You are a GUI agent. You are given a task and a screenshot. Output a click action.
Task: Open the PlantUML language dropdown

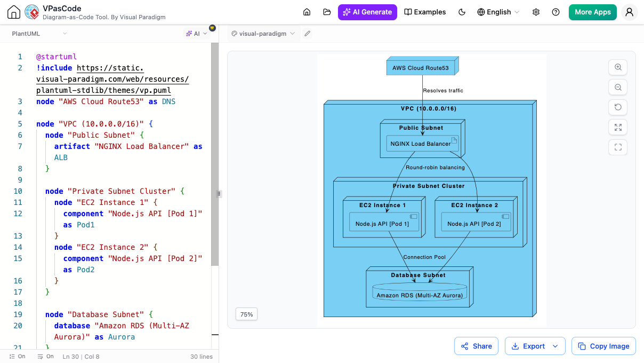coord(39,34)
